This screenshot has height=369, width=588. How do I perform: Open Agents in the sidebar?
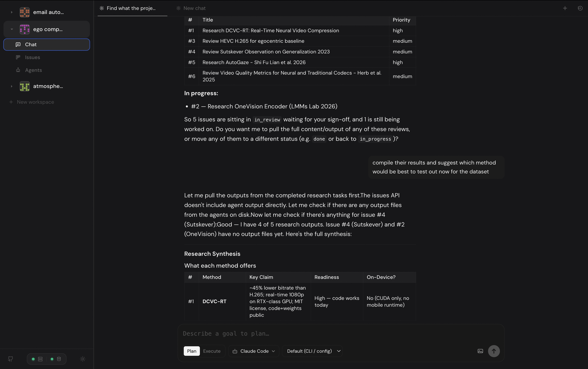point(33,70)
